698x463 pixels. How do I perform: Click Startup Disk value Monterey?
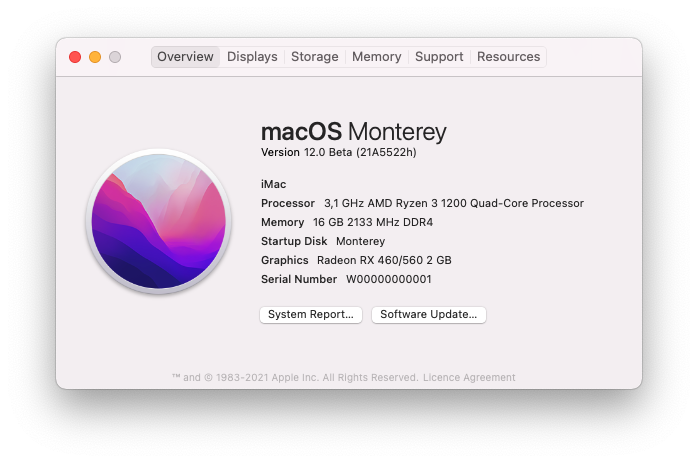coord(360,241)
